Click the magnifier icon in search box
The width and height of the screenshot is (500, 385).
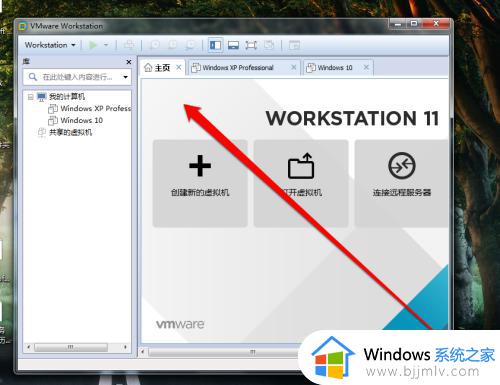33,77
